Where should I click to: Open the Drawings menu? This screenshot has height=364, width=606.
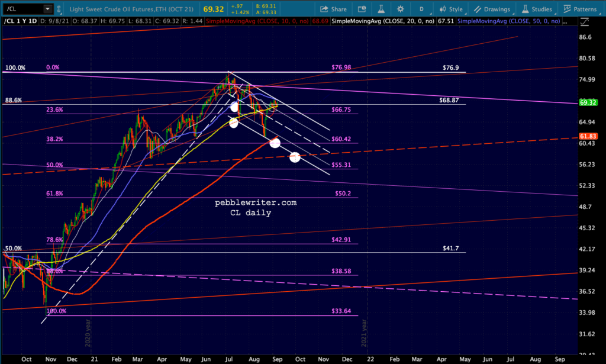(492, 9)
